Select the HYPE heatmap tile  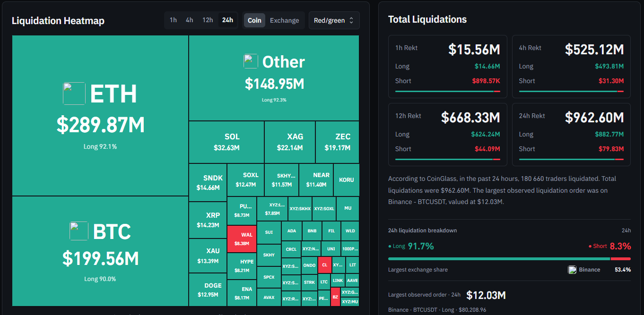coord(242,266)
